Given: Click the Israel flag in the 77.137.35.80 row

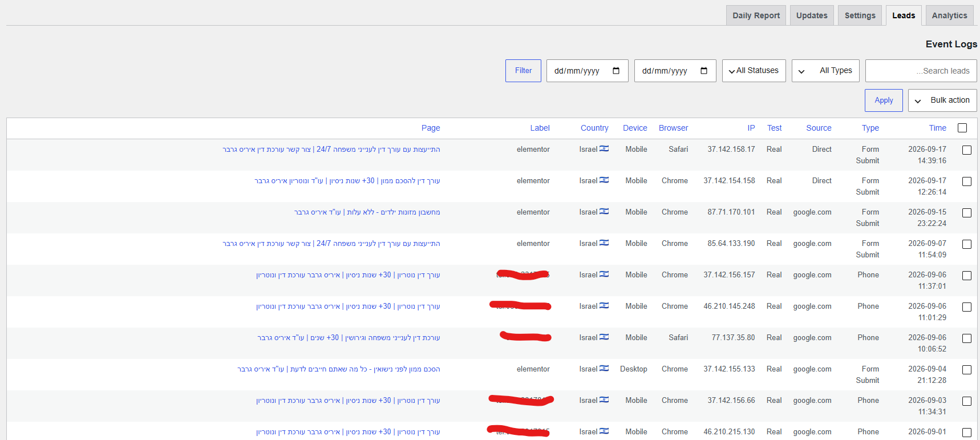Looking at the screenshot, I should (604, 337).
